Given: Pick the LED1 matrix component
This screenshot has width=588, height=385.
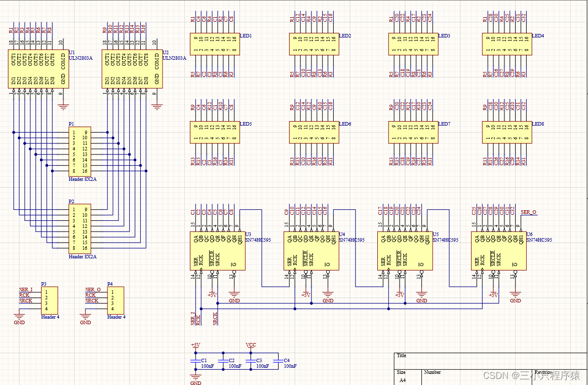Looking at the screenshot, I should point(215,44).
